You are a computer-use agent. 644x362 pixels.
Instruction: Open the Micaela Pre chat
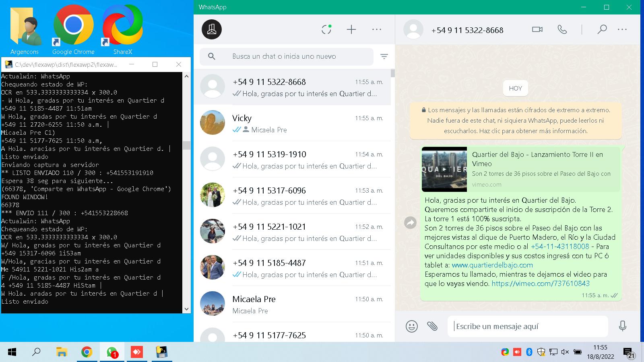tap(292, 304)
